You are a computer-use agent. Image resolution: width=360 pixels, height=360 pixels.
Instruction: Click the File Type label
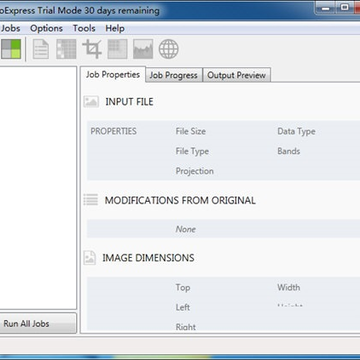192,151
